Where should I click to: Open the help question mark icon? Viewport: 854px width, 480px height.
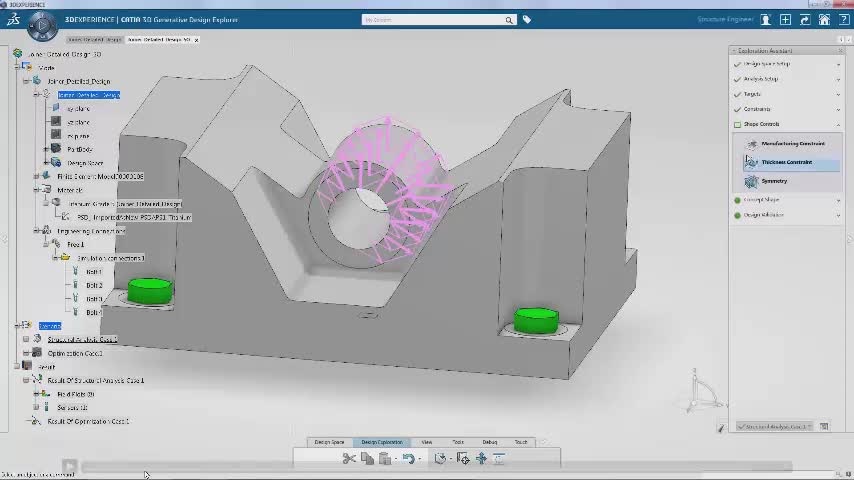[844, 20]
